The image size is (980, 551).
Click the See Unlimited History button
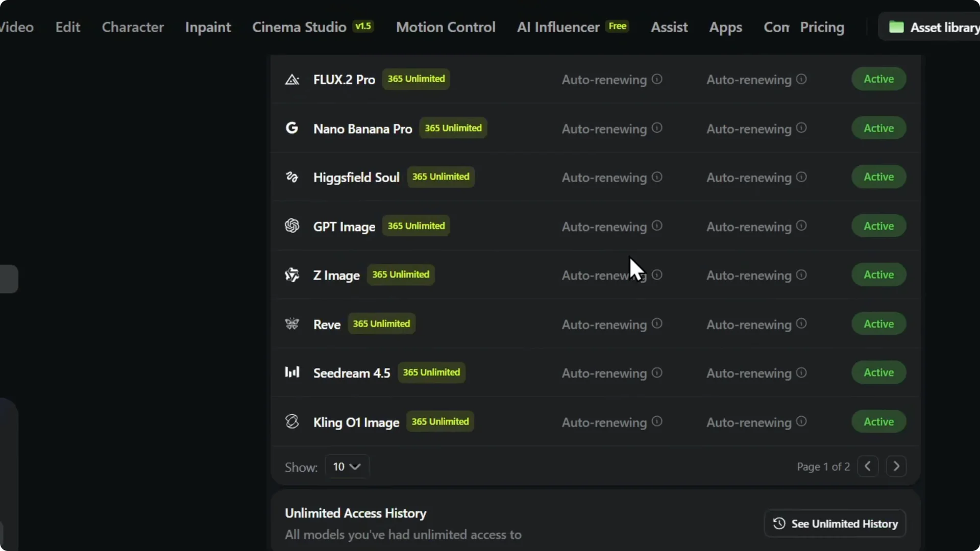[x=834, y=523]
